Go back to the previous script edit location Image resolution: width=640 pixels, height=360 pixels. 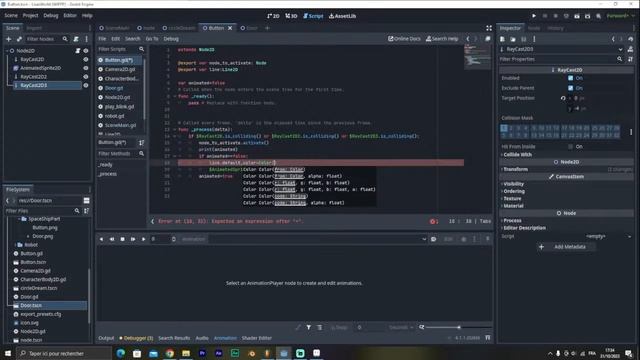click(468, 39)
